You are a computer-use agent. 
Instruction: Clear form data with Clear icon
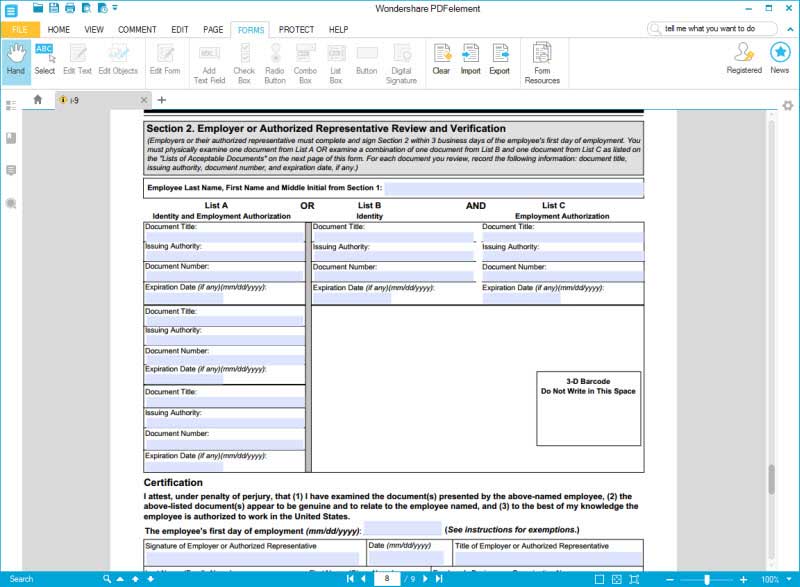click(441, 60)
